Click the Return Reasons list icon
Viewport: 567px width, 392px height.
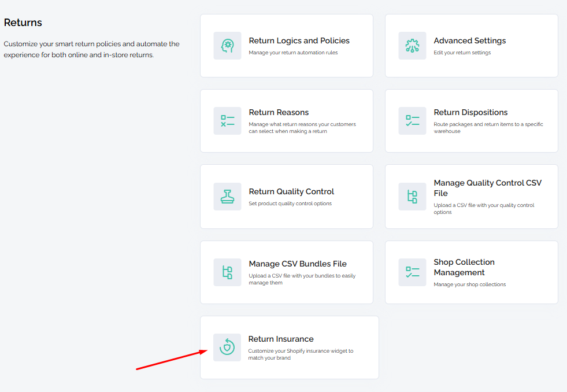228,121
